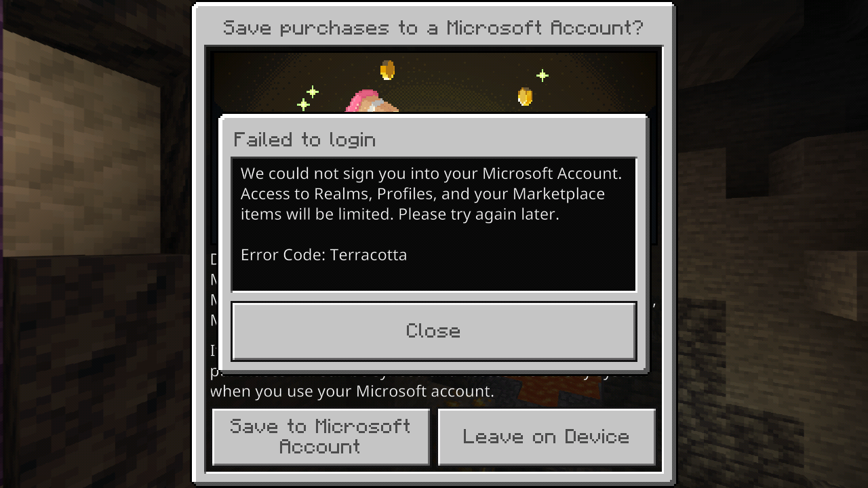
Task: Click the right gold coin icon
Action: 525,97
